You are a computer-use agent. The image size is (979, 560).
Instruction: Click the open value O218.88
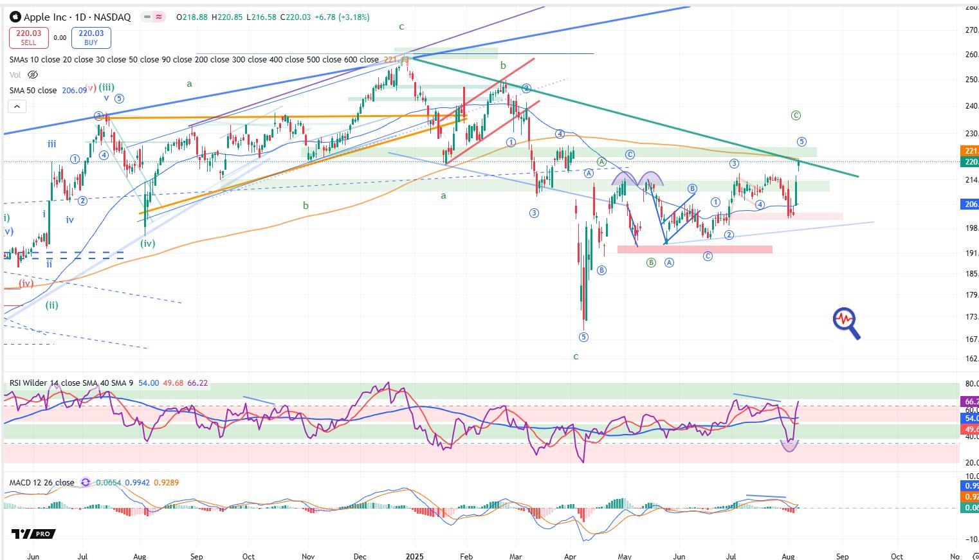(192, 17)
